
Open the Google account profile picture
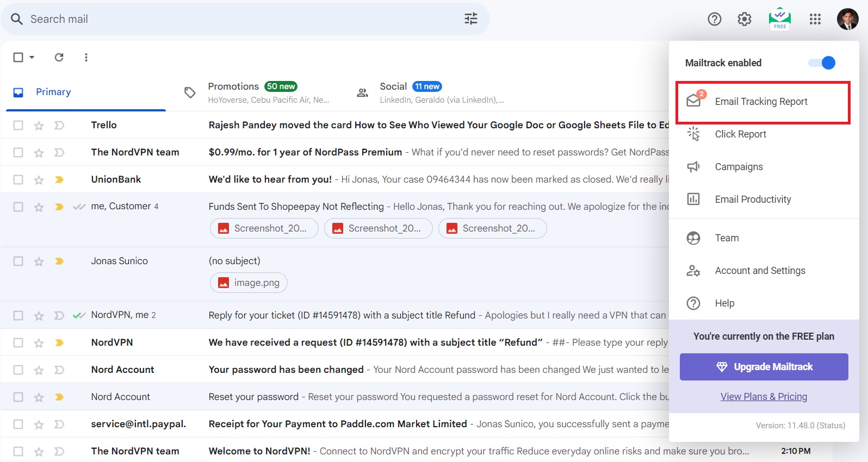848,19
